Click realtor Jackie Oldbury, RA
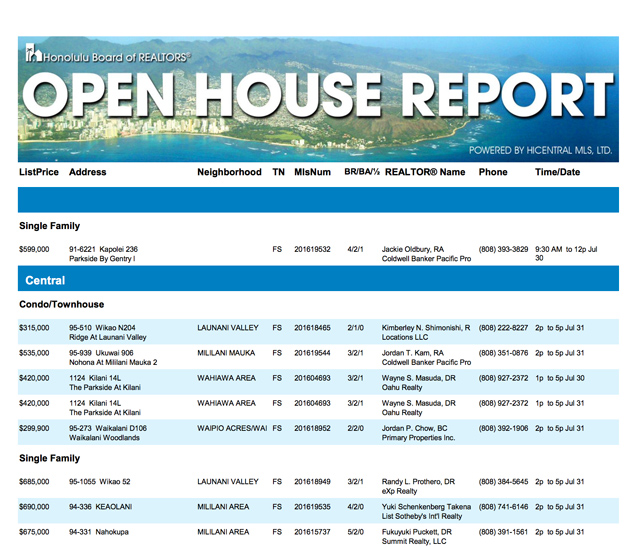This screenshot has width=640, height=548. click(413, 249)
